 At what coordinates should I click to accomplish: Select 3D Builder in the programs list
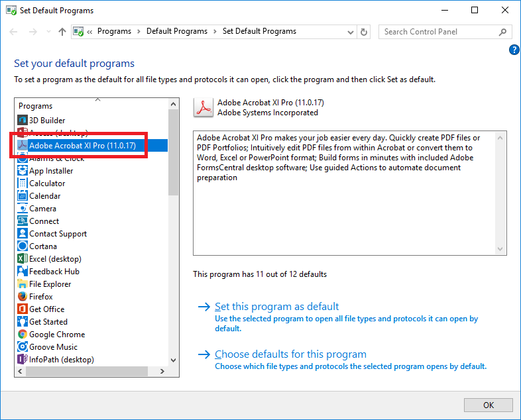click(47, 120)
